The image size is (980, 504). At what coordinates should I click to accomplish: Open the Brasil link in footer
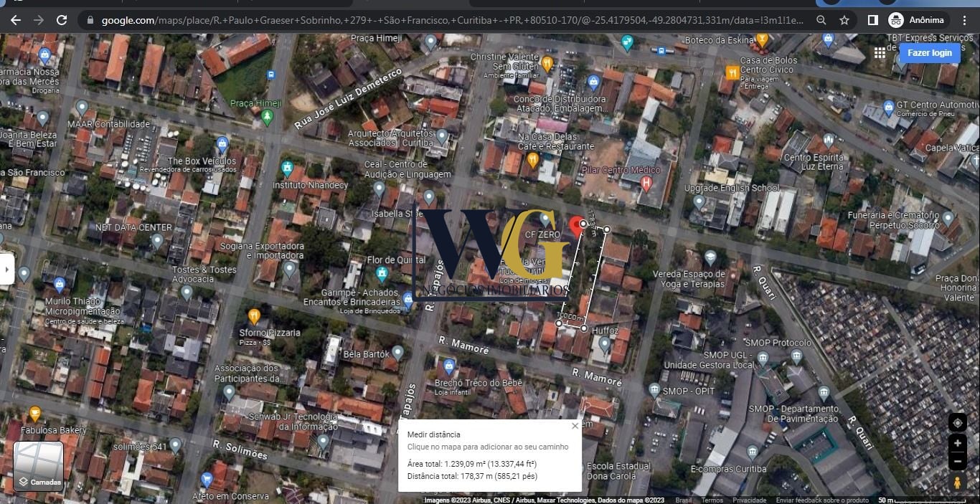pos(684,500)
